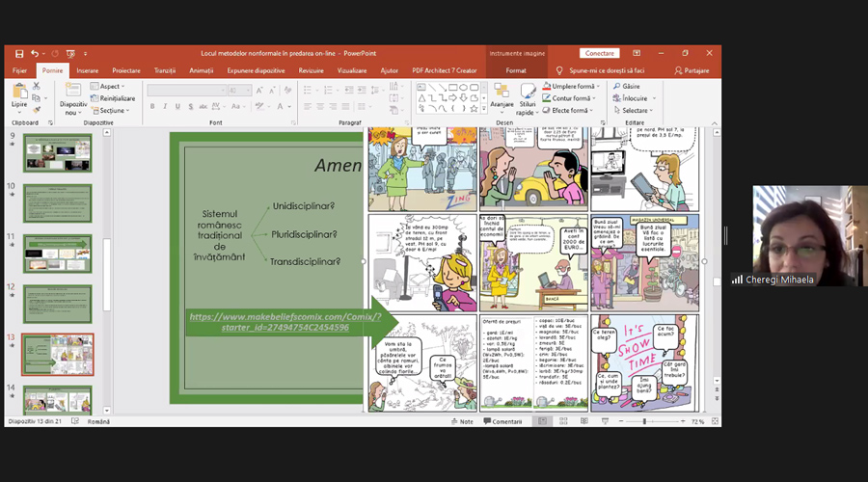Click the Copy icon in Clipboard group
Screen dimensions: 868x482
click(37, 98)
